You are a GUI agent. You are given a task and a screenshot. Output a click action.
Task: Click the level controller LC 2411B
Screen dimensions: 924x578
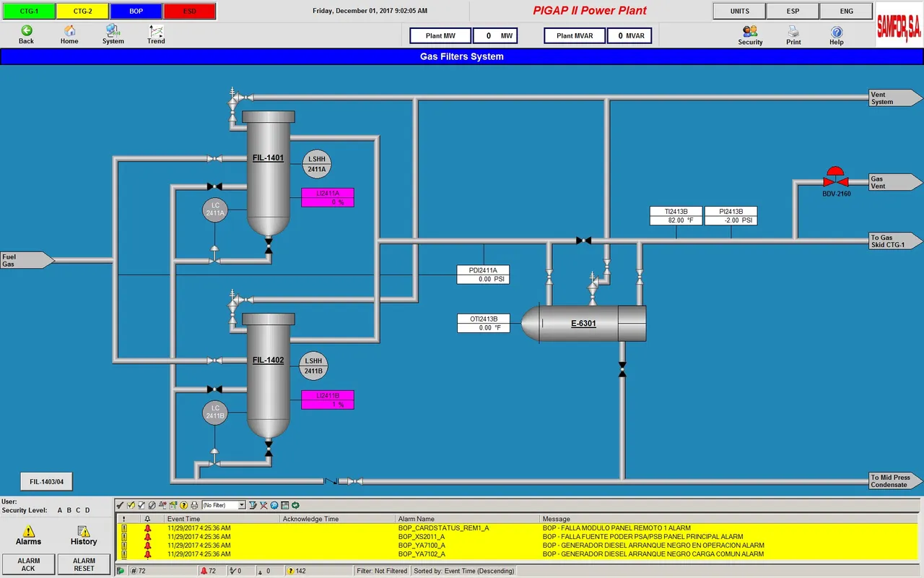coord(215,412)
